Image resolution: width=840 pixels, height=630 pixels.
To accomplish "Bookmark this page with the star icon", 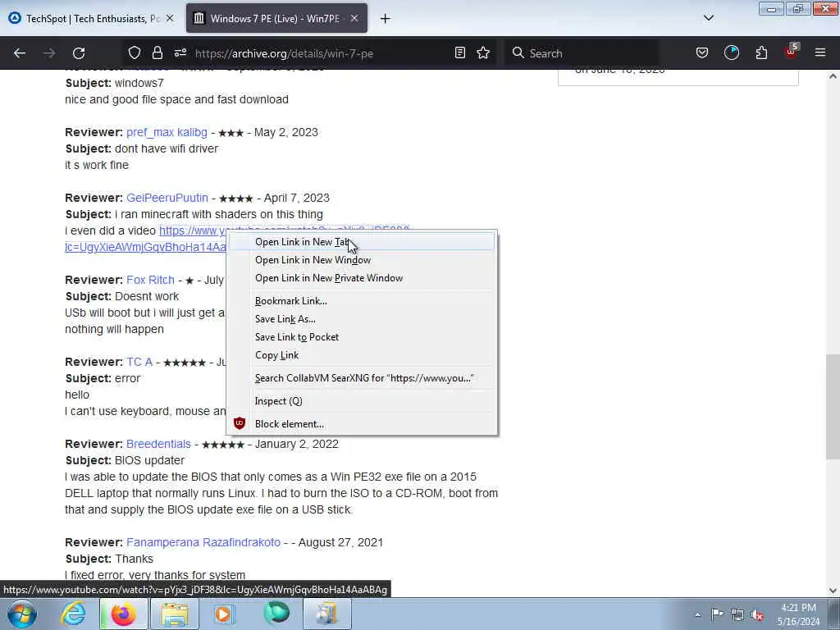I will (483, 53).
